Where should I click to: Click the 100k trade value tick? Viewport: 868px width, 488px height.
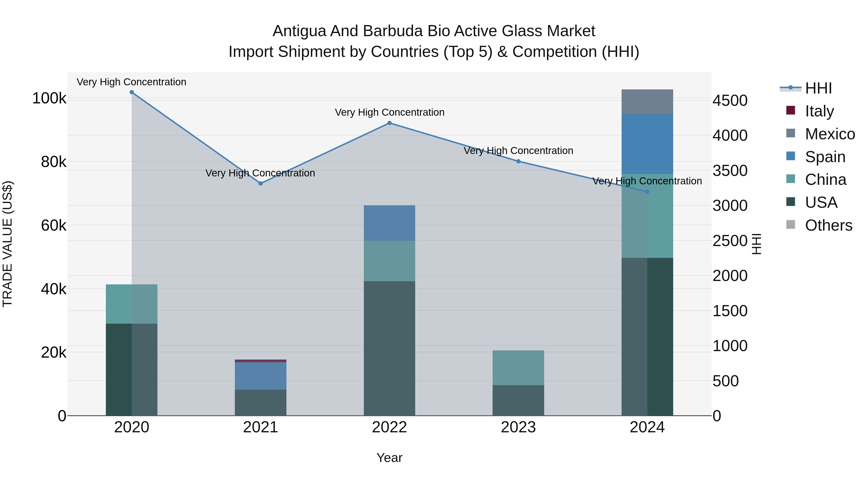(49, 99)
